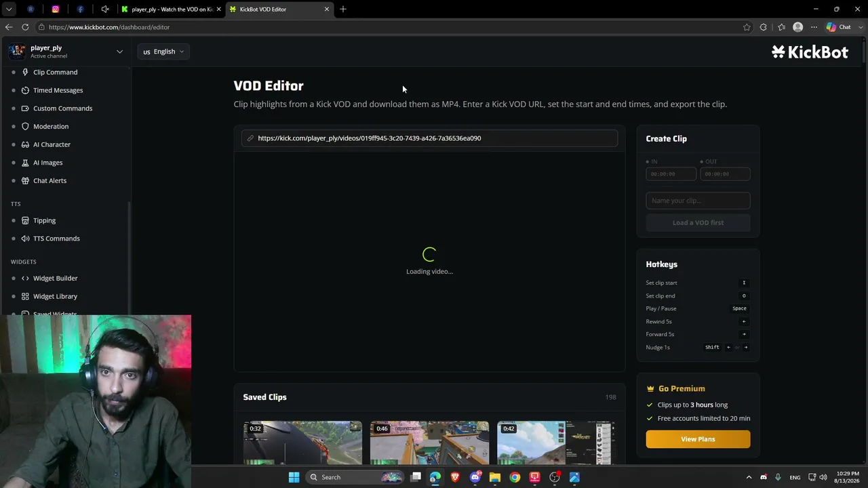
Task: Open the browser extensions icon
Action: 764,27
